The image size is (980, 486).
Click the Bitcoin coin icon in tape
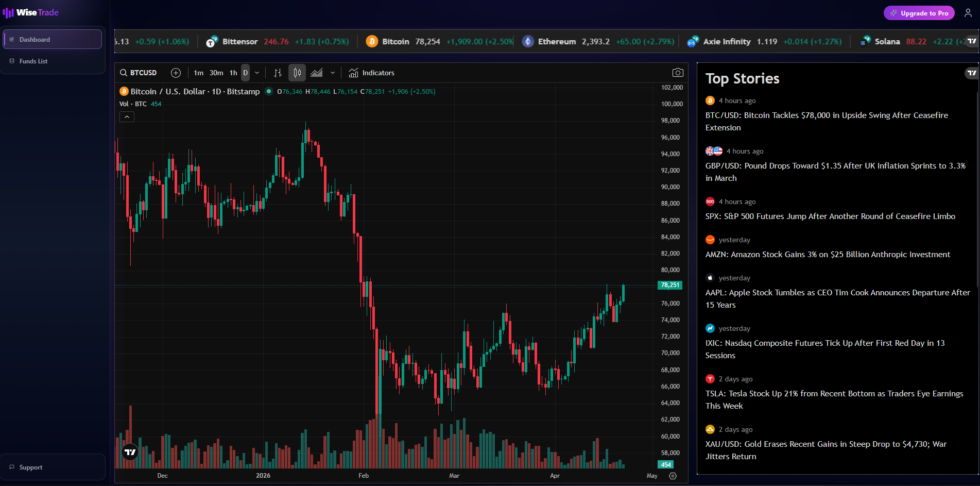tap(372, 41)
